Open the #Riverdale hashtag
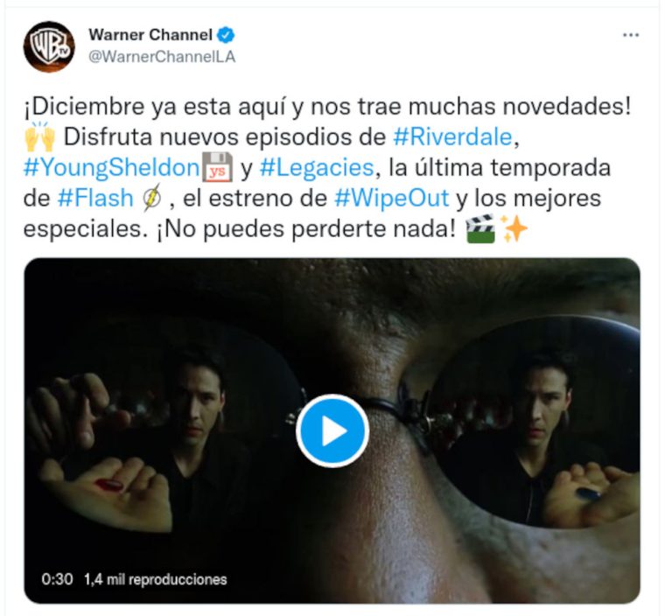Screen dimensions: 672x616 452,137
